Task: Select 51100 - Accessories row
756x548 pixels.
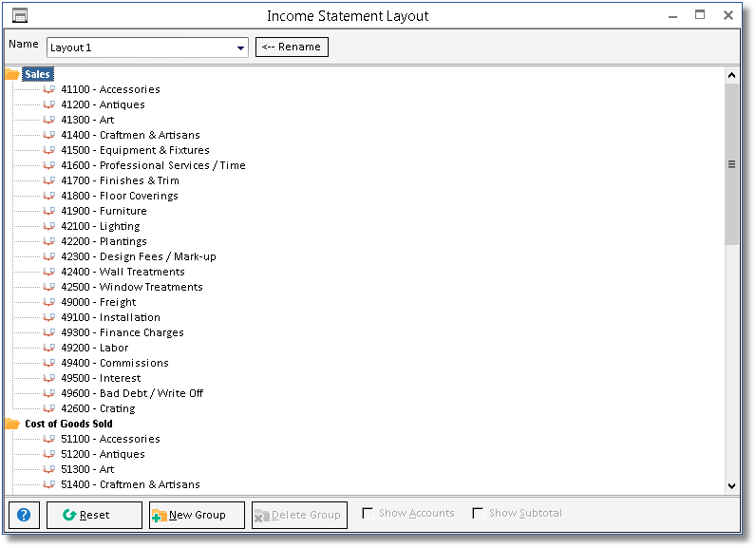Action: pos(110,439)
